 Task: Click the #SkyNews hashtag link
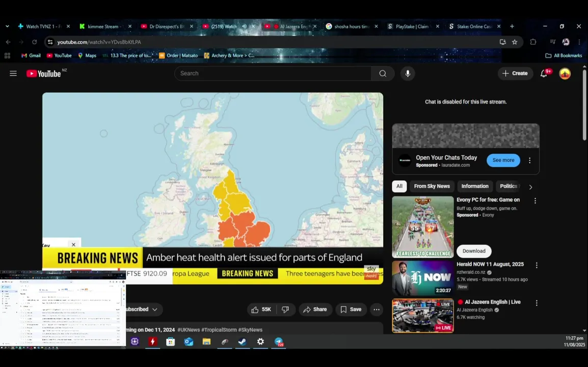pyautogui.click(x=250, y=330)
